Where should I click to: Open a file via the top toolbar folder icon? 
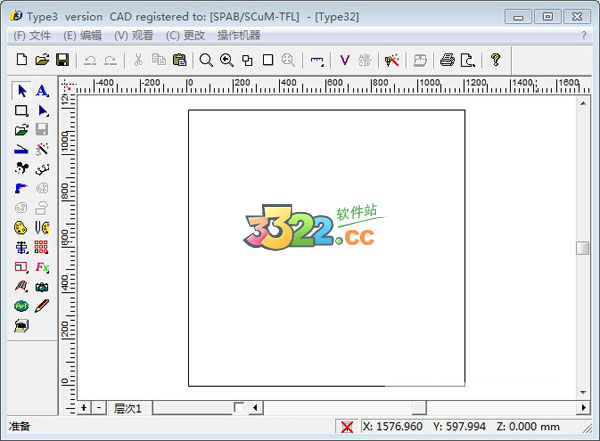click(42, 60)
